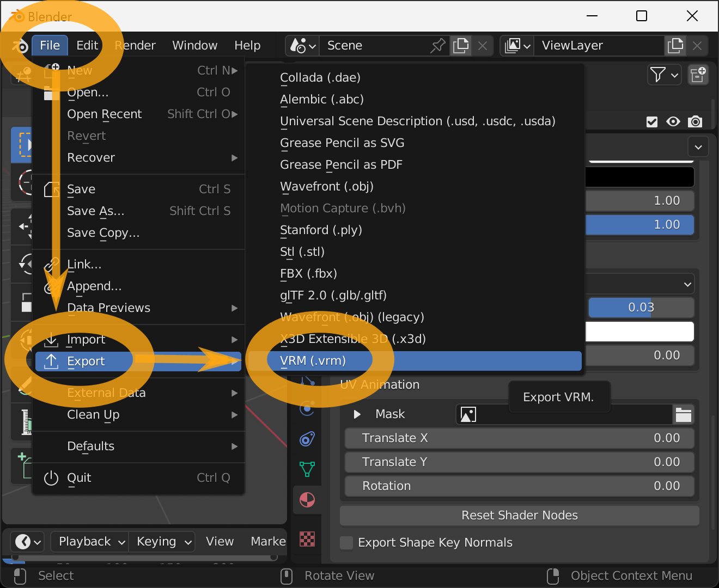Image resolution: width=719 pixels, height=588 pixels.
Task: Open the outliner filter funnel
Action: click(x=658, y=75)
